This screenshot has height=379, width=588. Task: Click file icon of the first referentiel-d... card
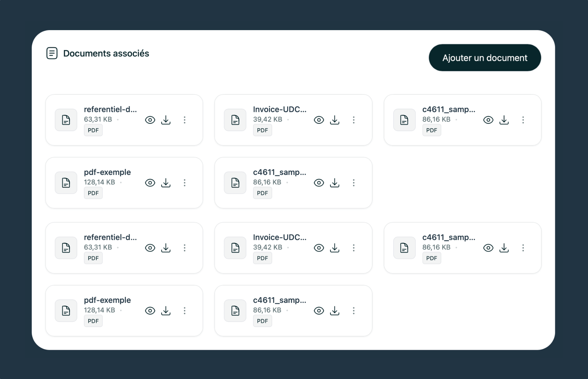click(x=66, y=120)
